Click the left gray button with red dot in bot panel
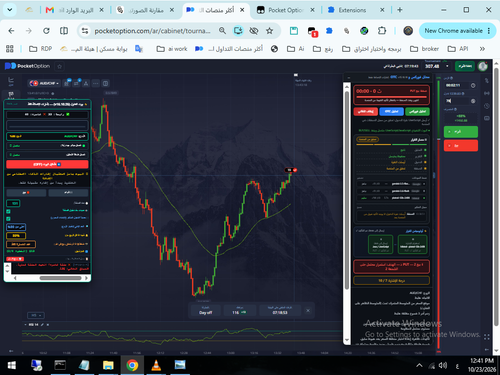The image size is (500, 375). point(26,193)
